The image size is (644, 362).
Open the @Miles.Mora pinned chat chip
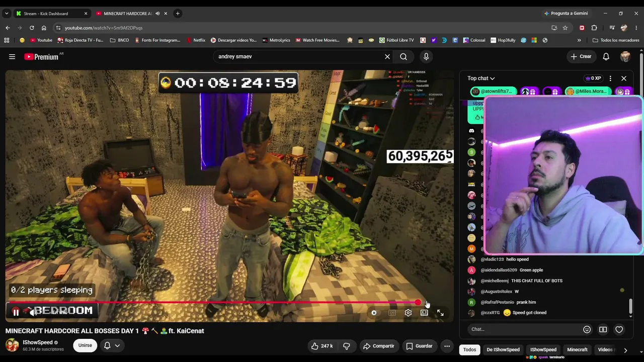coord(588,92)
